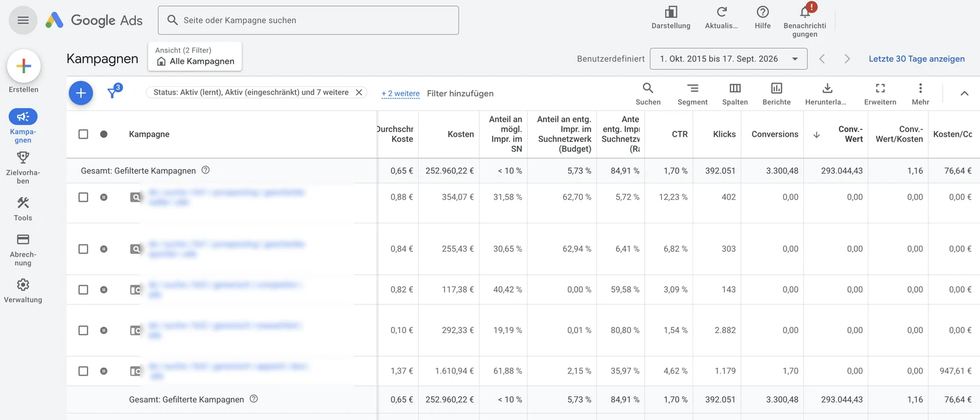Check the campaign row costing 354,07 €
Image resolution: width=980 pixels, height=420 pixels.
point(83,197)
